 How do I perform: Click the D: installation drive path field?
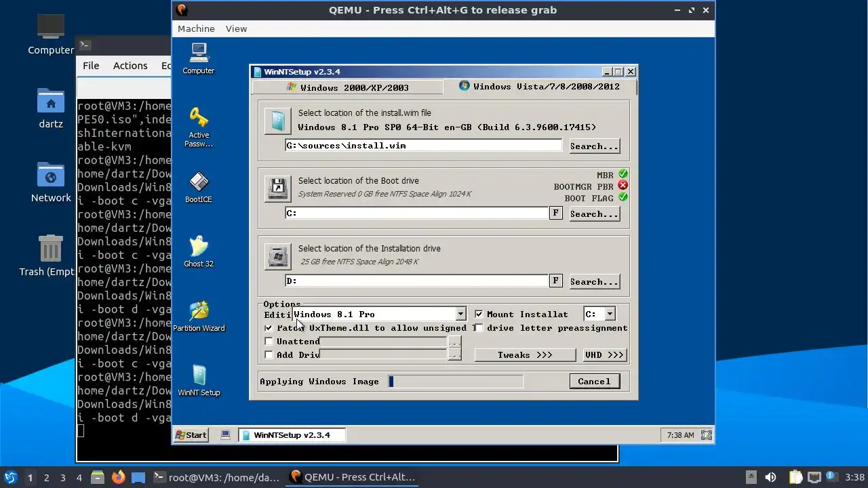[417, 281]
